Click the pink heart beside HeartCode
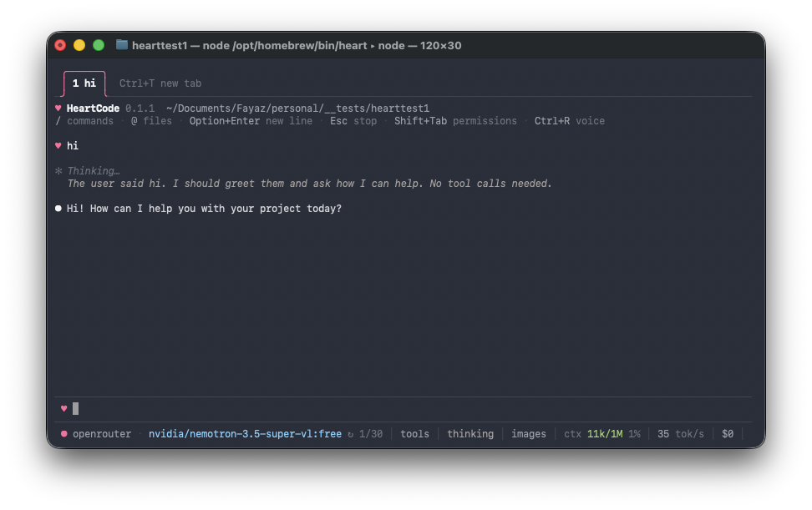This screenshot has width=812, height=510. click(58, 109)
